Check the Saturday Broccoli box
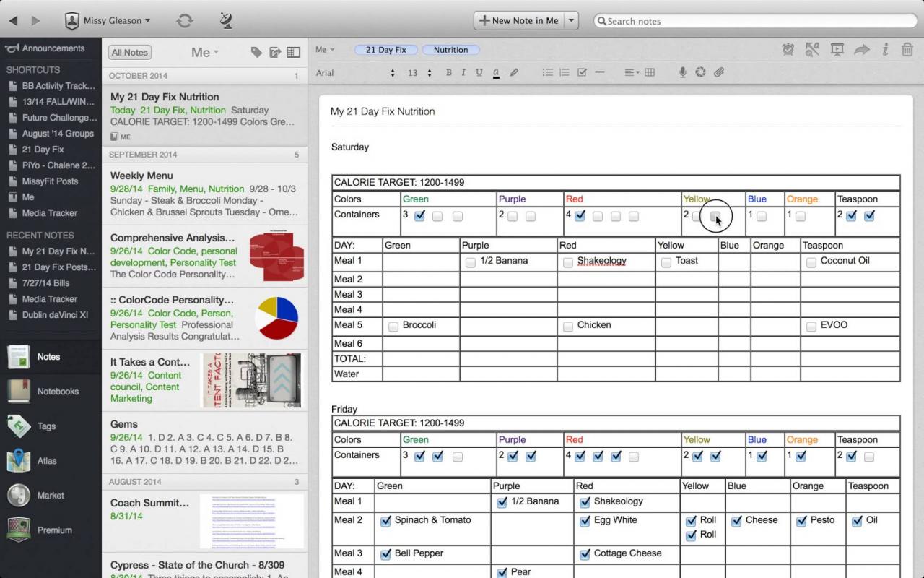924x578 pixels. pos(393,327)
